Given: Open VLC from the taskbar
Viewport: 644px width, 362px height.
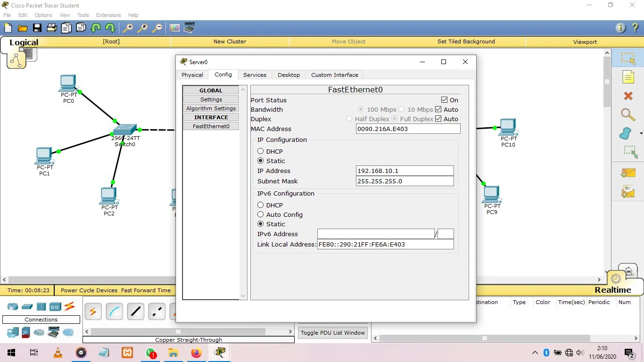Looking at the screenshot, I should tap(58, 353).
